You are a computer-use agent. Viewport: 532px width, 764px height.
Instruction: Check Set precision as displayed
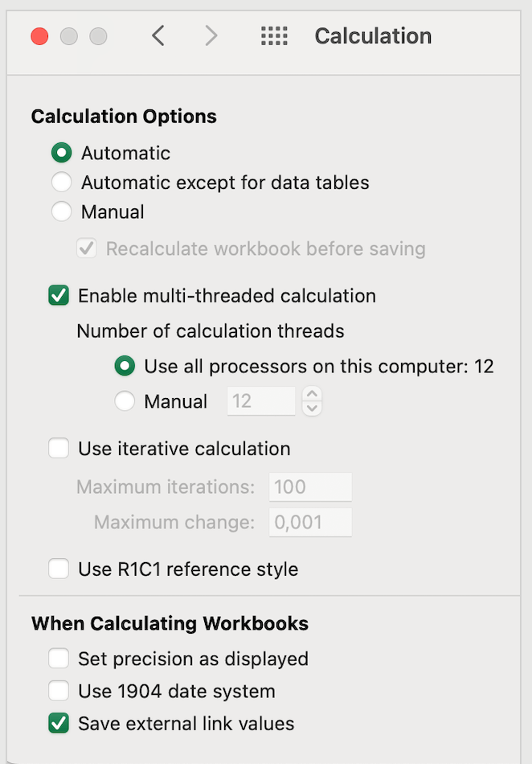tap(59, 659)
